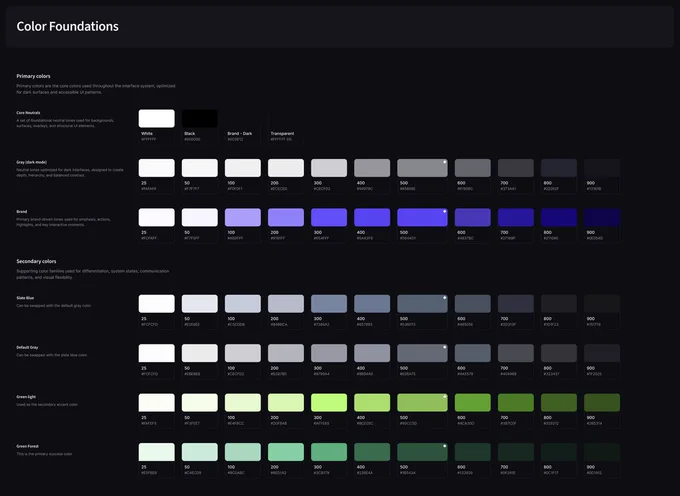
Task: Click the Brand 100 lavender swatch
Action: pos(243,217)
